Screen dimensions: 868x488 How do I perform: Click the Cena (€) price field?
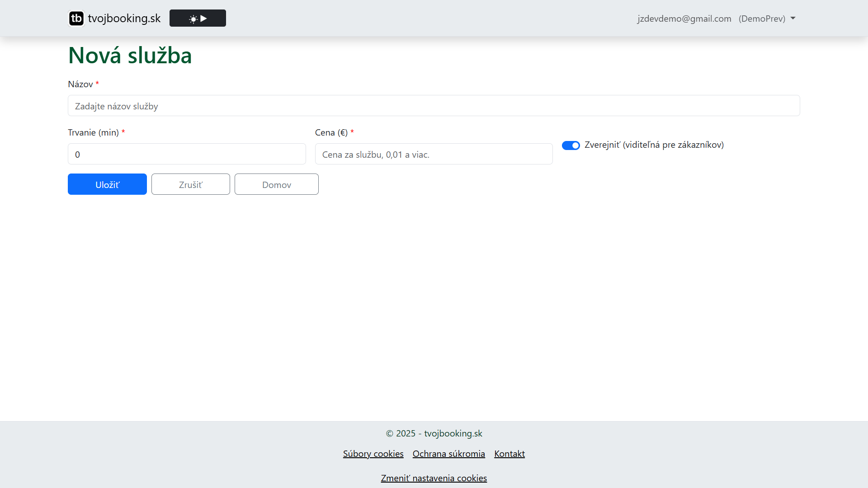tap(434, 154)
